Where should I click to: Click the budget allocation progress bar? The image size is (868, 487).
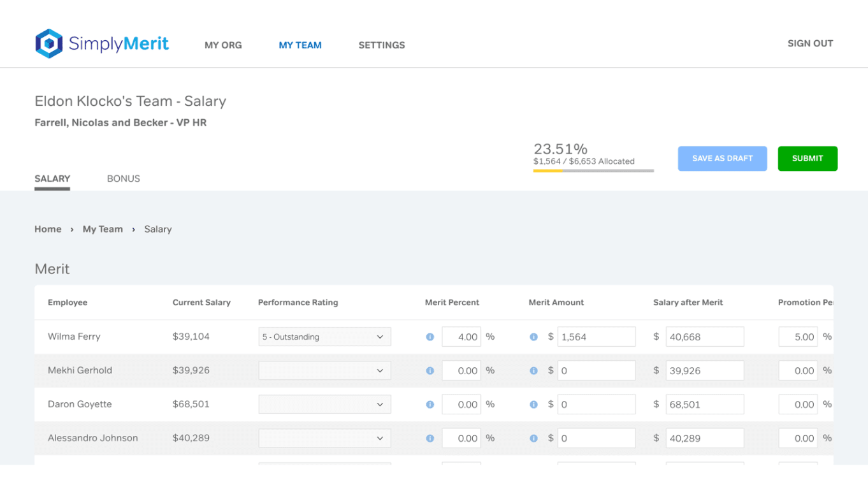click(593, 171)
